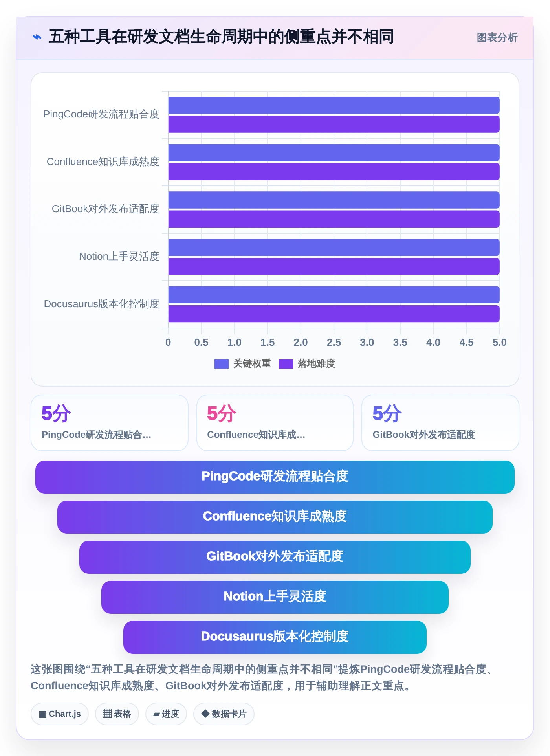Image resolution: width=550 pixels, height=756 pixels.
Task: Click the blue bar for Notion上手灵活度
Action: coord(334,248)
